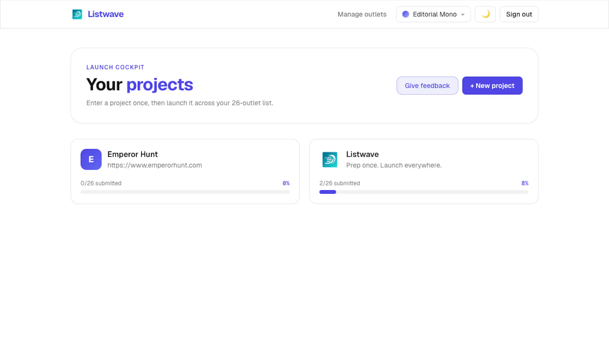Click the 26-outlet list description text
609x364 pixels.
(180, 103)
